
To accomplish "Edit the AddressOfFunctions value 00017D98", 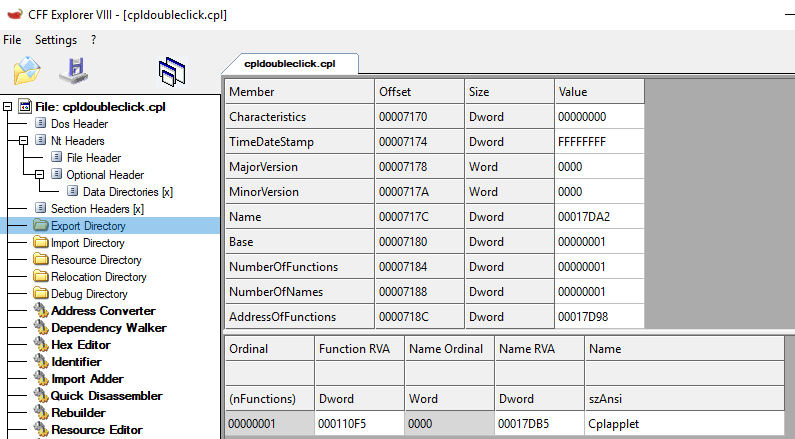I will [599, 316].
